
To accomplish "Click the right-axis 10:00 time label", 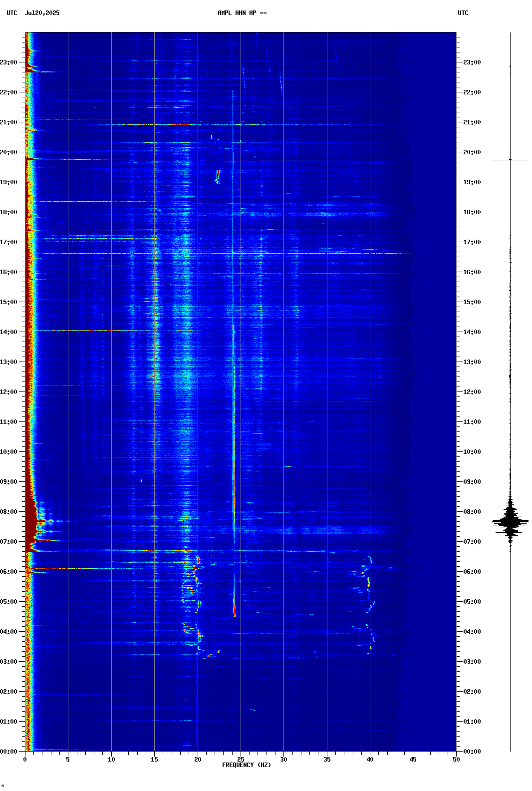I will [472, 452].
